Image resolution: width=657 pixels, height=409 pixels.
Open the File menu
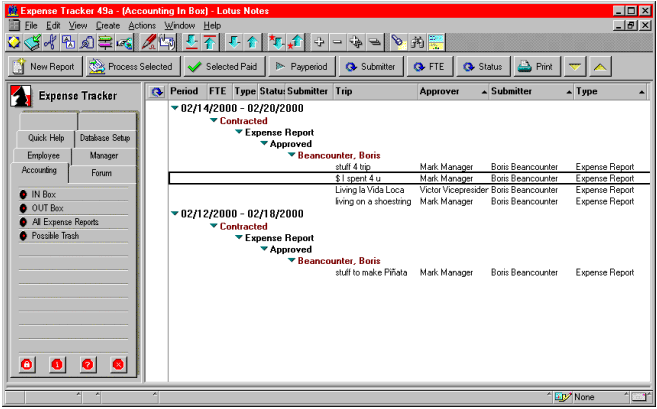(x=31, y=26)
